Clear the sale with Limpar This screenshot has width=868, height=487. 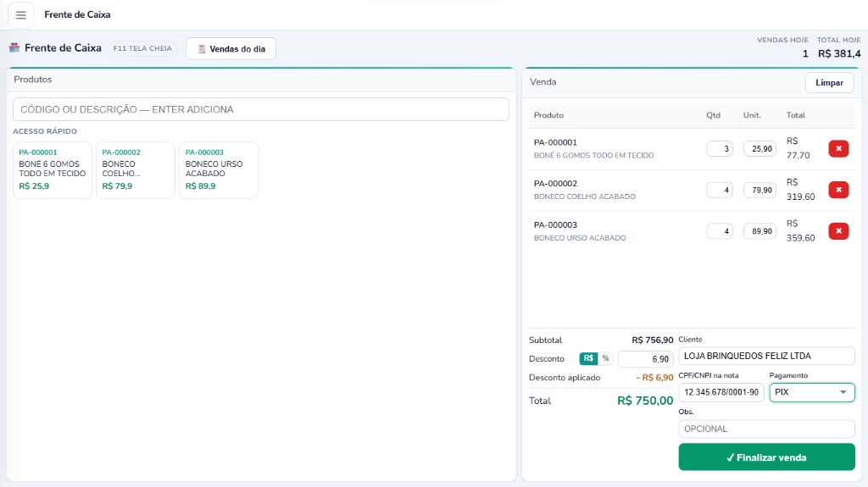[829, 82]
